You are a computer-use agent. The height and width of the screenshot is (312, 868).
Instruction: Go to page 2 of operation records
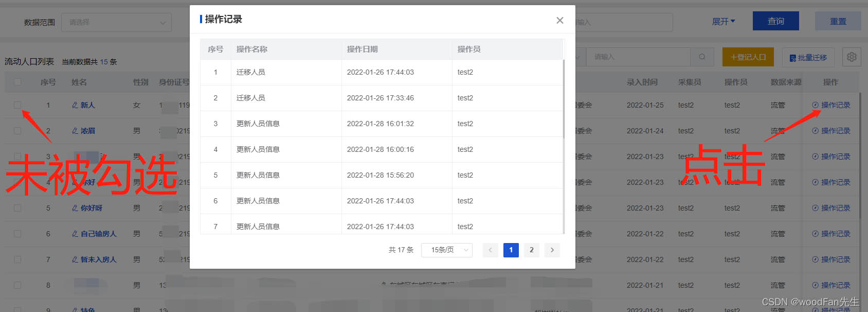click(531, 250)
